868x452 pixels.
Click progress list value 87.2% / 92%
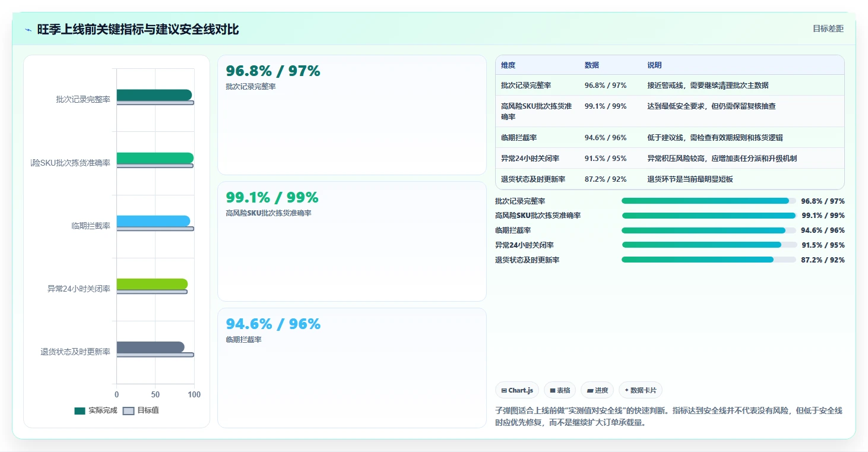823,260
